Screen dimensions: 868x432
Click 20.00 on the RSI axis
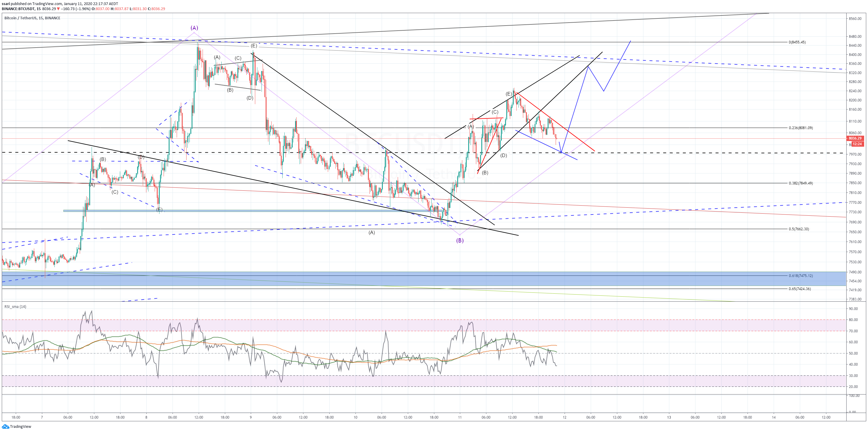tap(853, 387)
